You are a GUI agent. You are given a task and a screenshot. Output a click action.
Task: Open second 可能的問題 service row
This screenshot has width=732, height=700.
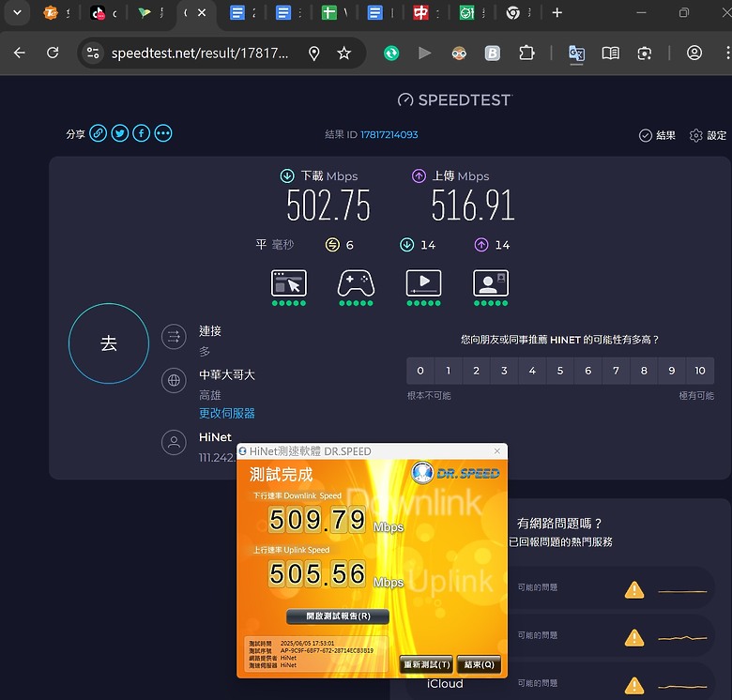pyautogui.click(x=612, y=635)
